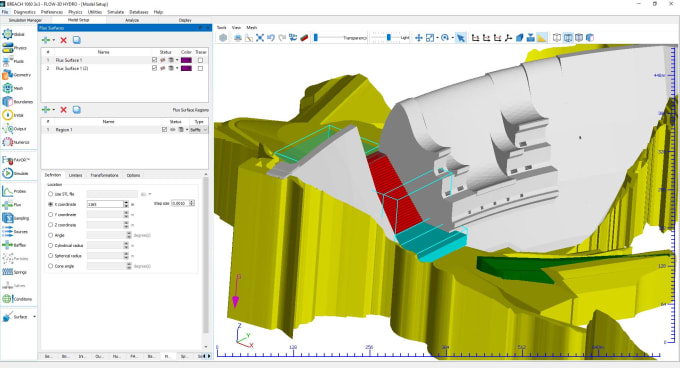The width and height of the screenshot is (680, 368).
Task: Open the Springs sidebar icon
Action: 8,272
